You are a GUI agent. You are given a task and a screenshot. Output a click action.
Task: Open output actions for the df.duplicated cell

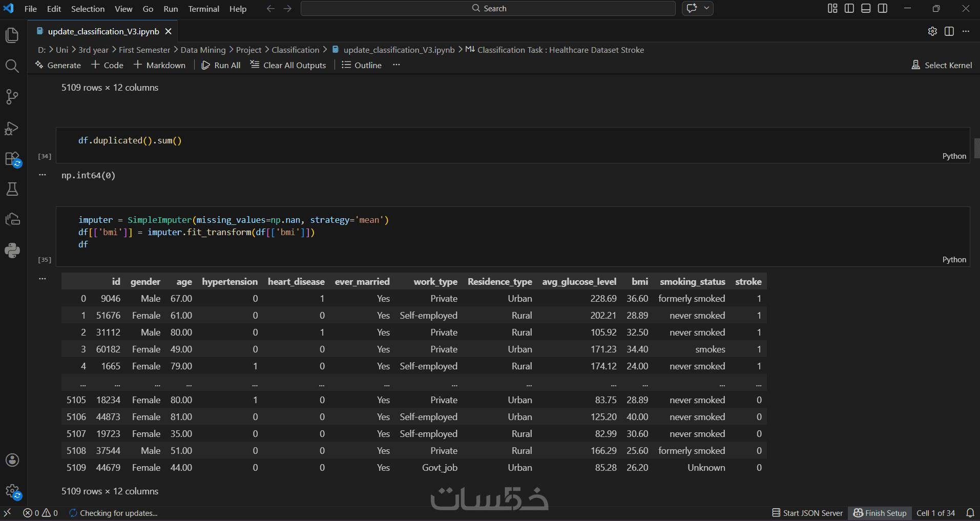(43, 175)
